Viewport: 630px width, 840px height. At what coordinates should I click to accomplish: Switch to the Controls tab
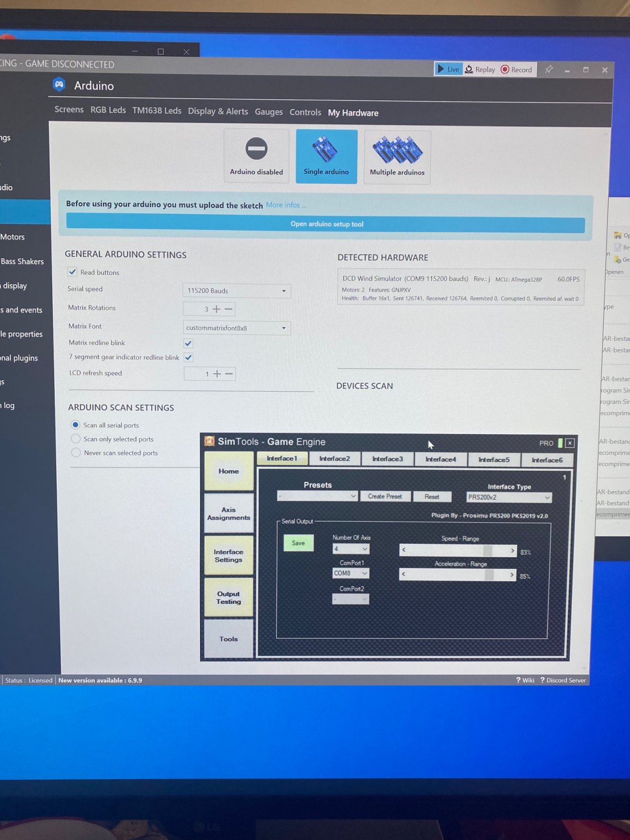point(305,112)
